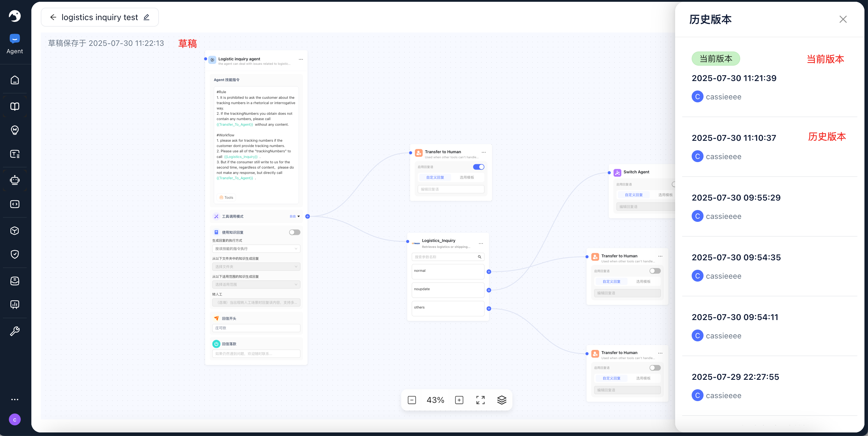Open more options on the bottom Transfer to Human
The height and width of the screenshot is (436, 868).
(660, 353)
